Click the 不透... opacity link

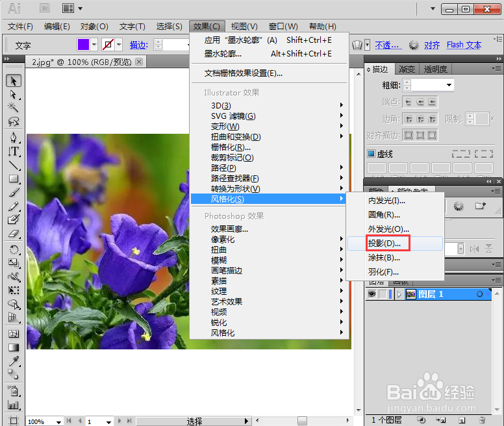click(388, 45)
